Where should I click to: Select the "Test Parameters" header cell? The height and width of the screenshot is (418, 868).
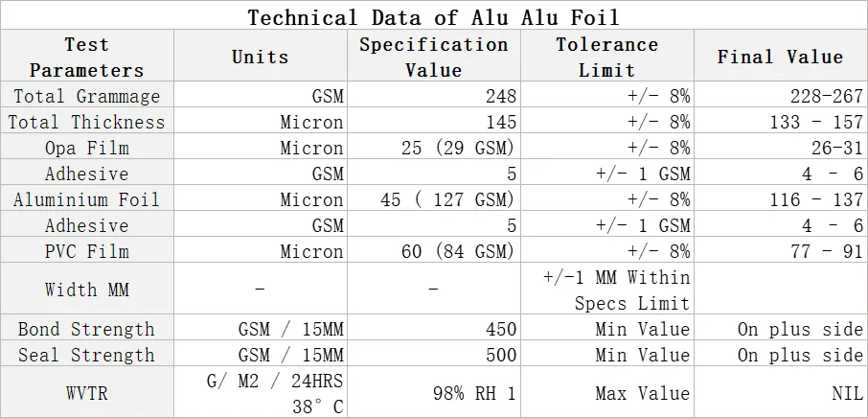tap(86, 58)
